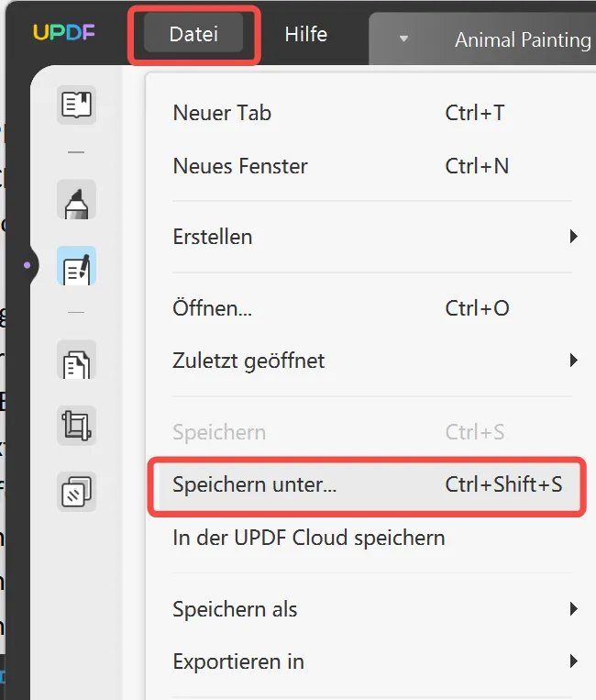Select the Crop Pages tool
596x700 pixels.
77,426
